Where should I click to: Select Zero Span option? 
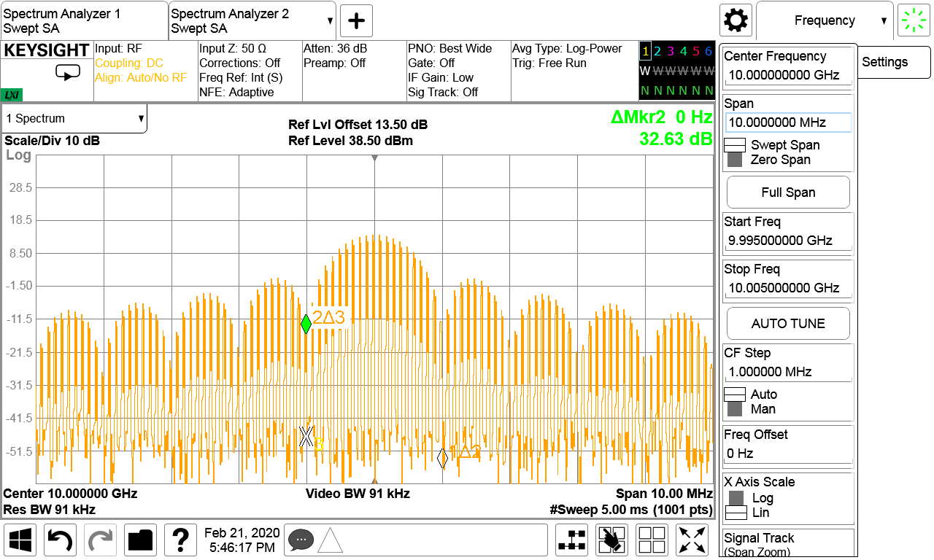pos(768,160)
